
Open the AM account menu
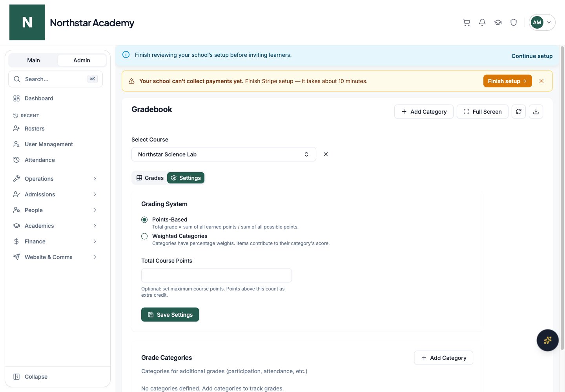(x=542, y=22)
